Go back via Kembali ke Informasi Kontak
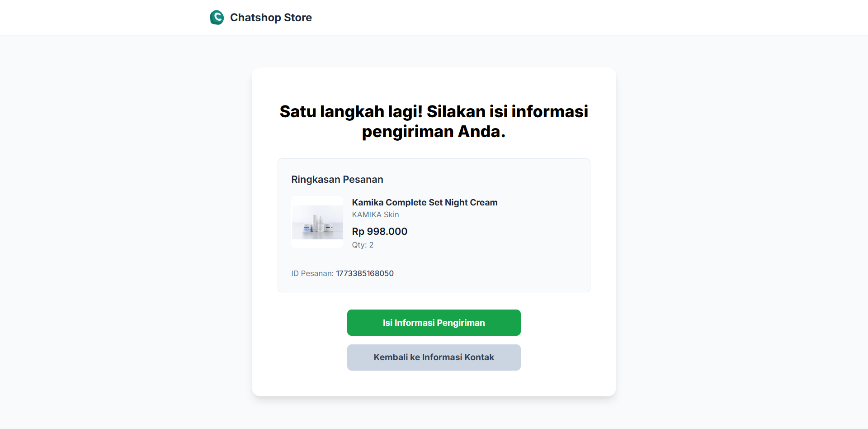868x429 pixels. coord(434,357)
